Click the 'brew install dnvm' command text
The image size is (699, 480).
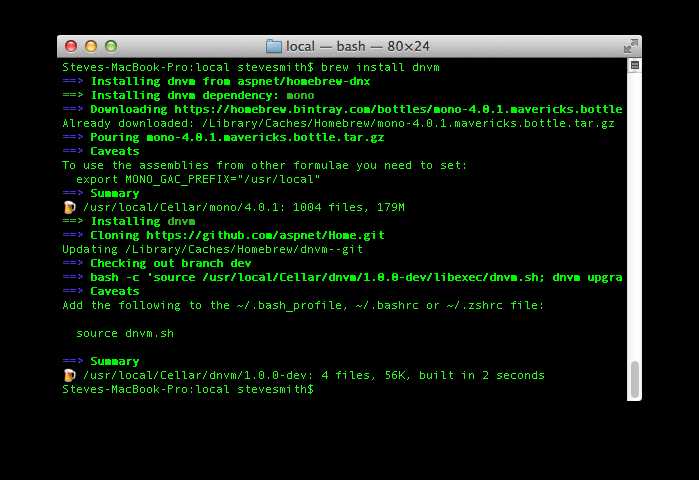click(380, 67)
